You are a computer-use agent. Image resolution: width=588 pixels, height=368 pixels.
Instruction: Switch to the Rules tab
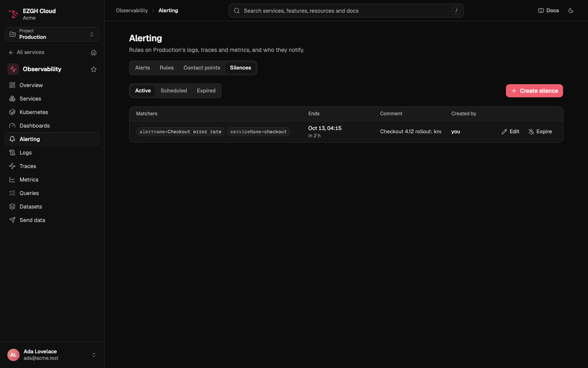pyautogui.click(x=167, y=68)
